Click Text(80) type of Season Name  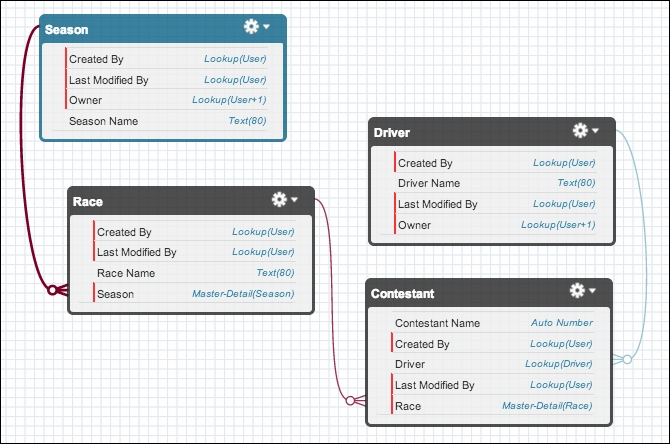coord(247,121)
